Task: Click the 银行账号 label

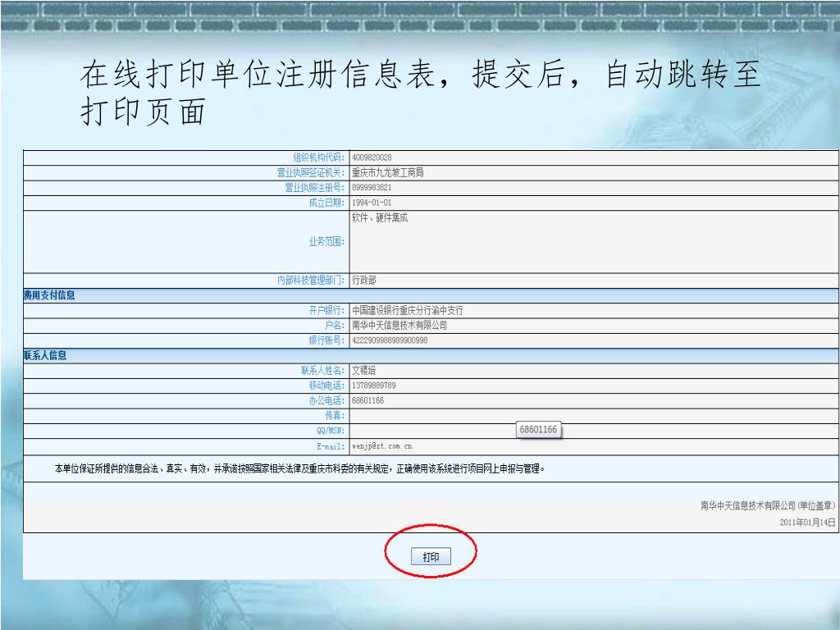Action: click(326, 340)
